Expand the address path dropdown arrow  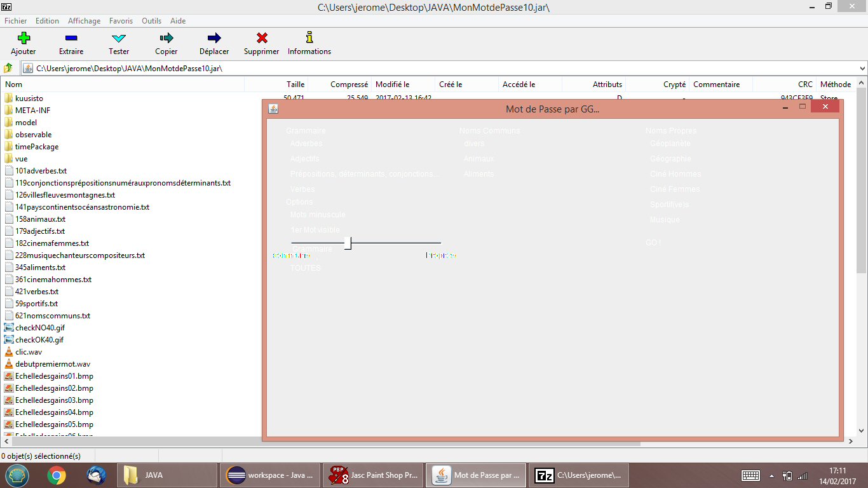[x=862, y=68]
